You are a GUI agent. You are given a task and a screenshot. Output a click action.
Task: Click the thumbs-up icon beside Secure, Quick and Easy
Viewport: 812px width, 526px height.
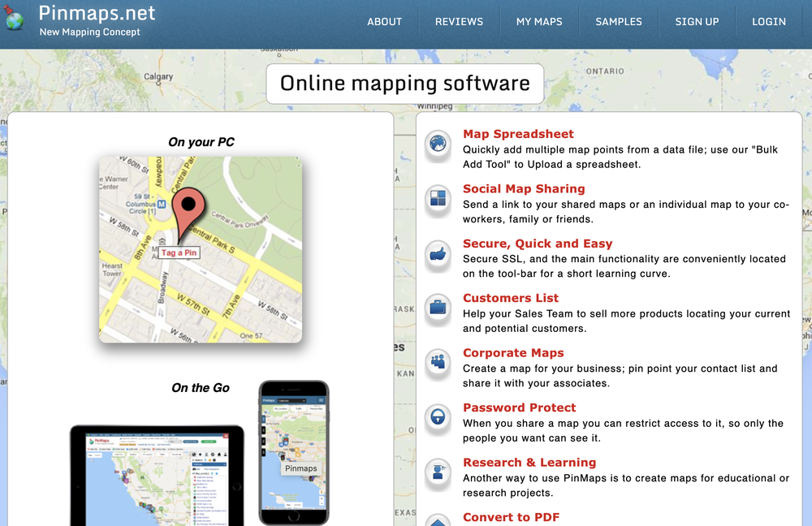438,253
